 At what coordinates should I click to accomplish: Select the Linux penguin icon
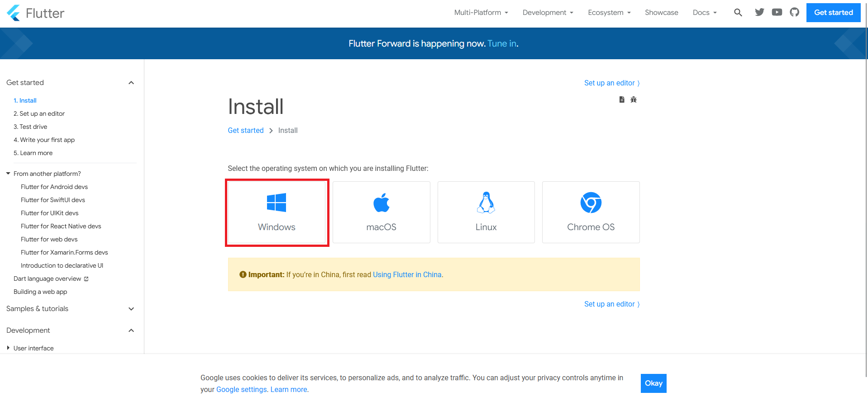click(486, 202)
